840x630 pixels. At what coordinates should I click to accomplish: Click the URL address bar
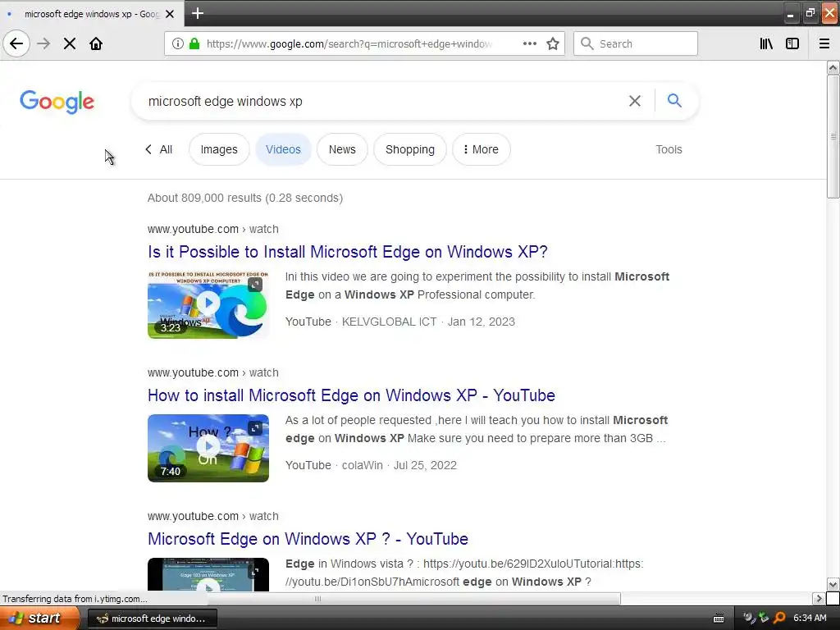pyautogui.click(x=348, y=43)
